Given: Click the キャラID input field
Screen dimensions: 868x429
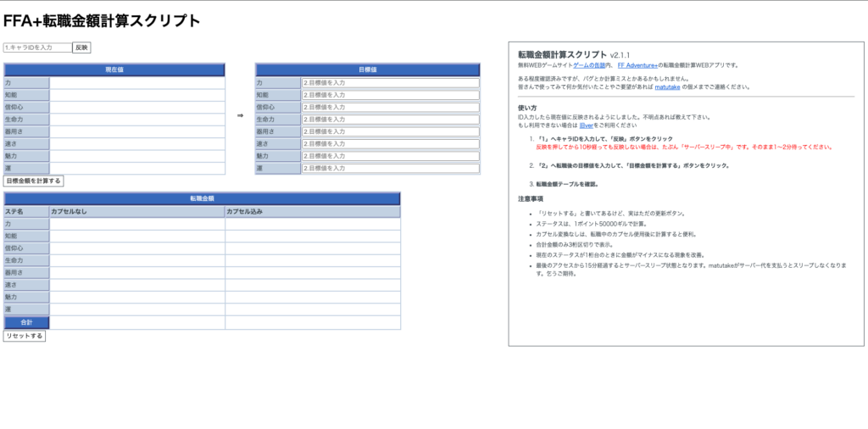Looking at the screenshot, I should click(37, 47).
